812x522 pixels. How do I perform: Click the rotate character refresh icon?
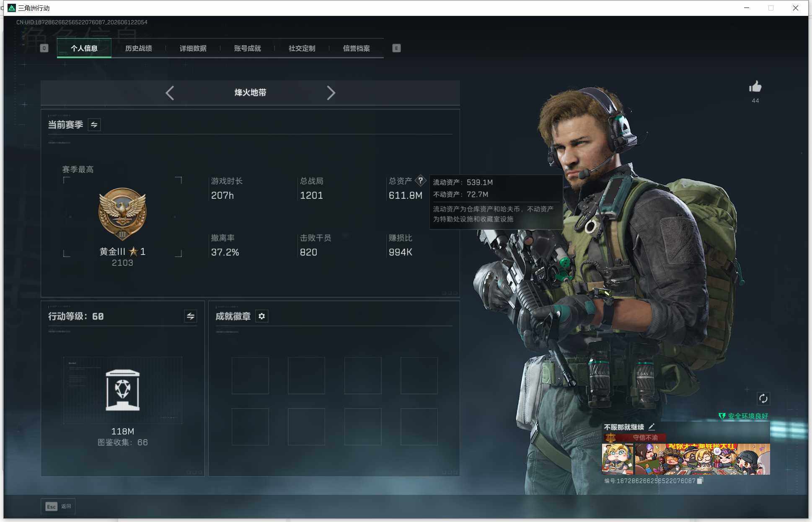[x=763, y=399]
